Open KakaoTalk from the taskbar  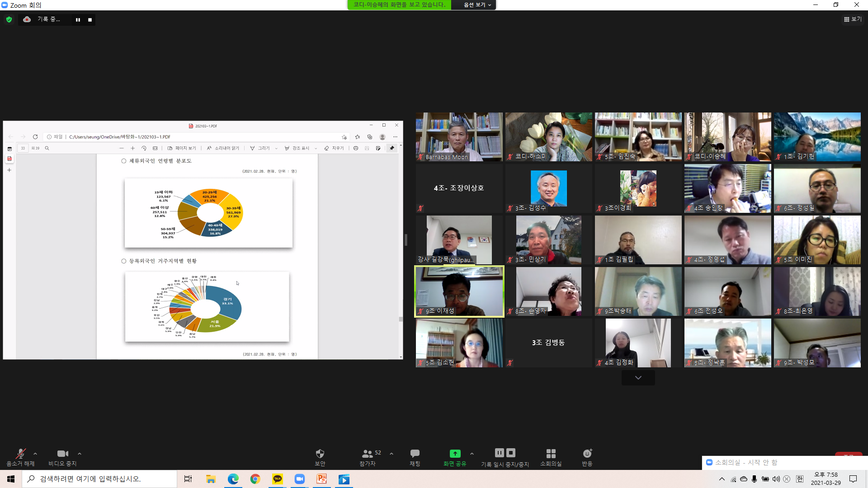[x=277, y=479]
